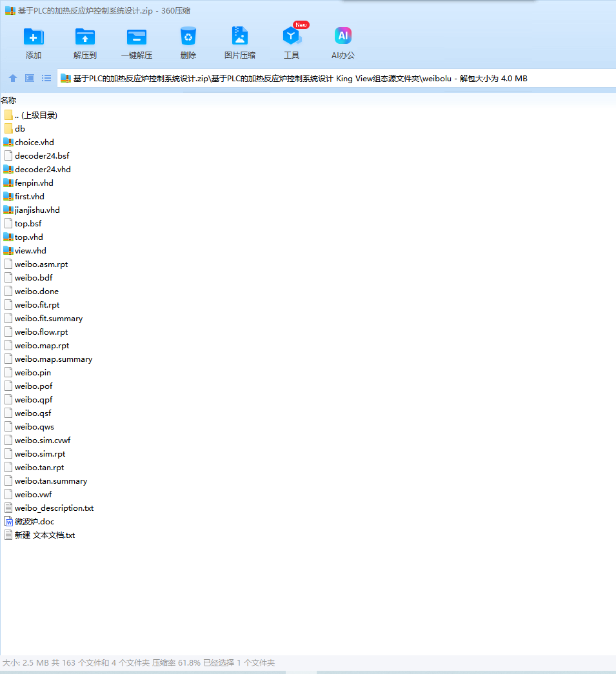Click the jianjishu.vhd file icon
This screenshot has height=674, width=616.
[8, 210]
